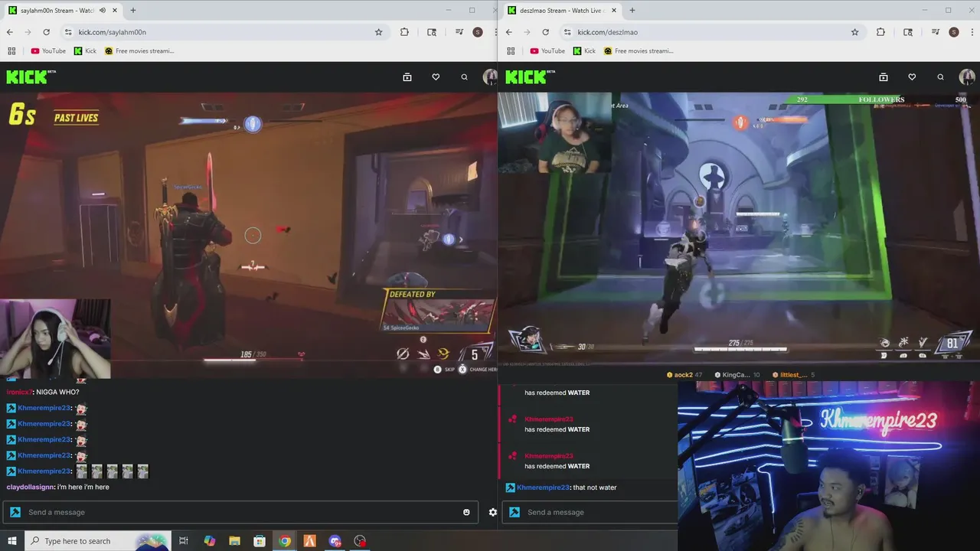Click Kick logo in right deszlmao window
980x551 pixels.
[x=530, y=77]
